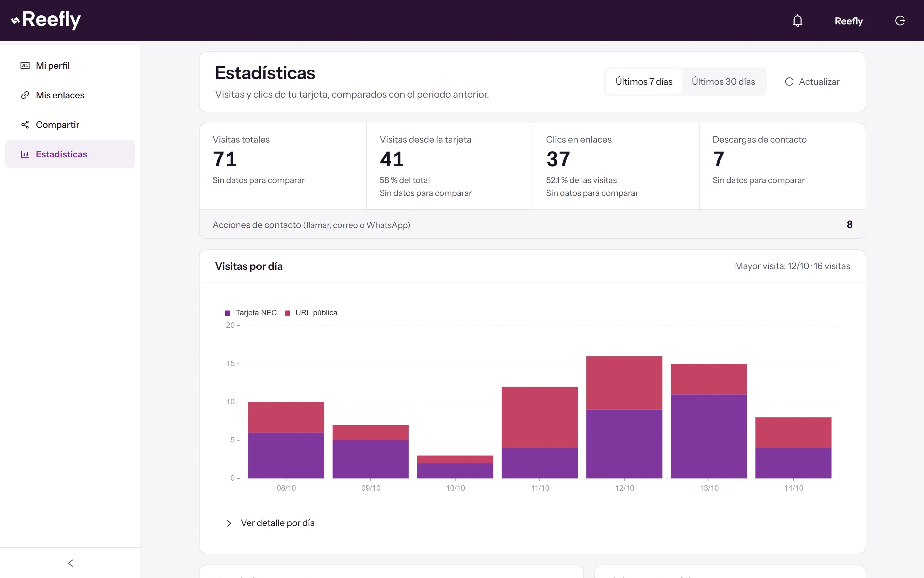
Task: Go to Mis enlaces
Action: click(x=70, y=95)
